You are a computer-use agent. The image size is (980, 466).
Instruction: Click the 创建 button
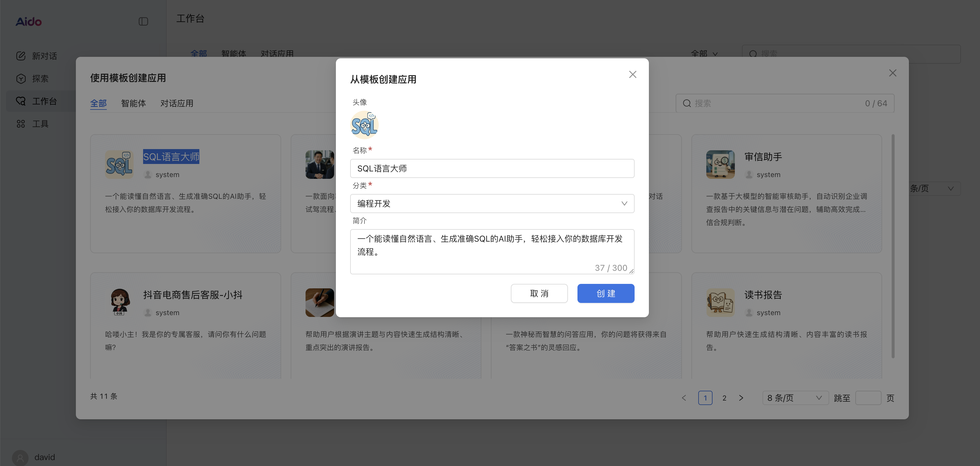[x=606, y=293]
